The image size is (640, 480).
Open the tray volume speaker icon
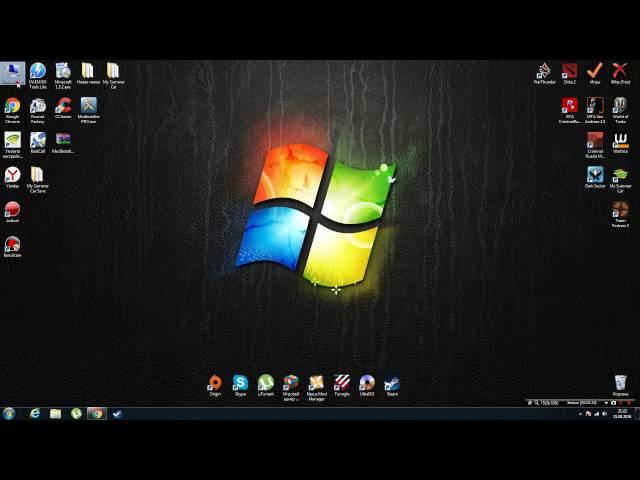(x=604, y=414)
